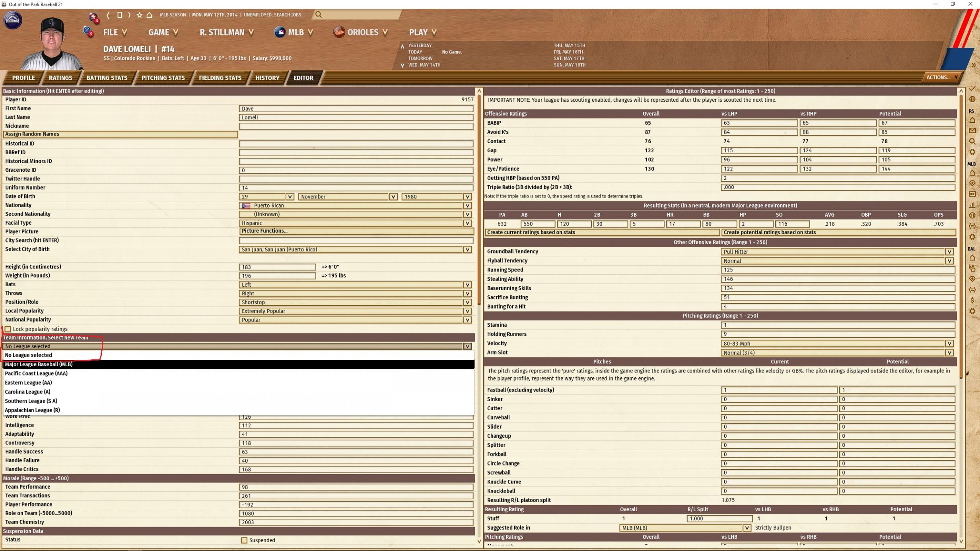This screenshot has width=980, height=551.
Task: Open the Suggested Role league MLB dropdown
Action: [x=685, y=528]
